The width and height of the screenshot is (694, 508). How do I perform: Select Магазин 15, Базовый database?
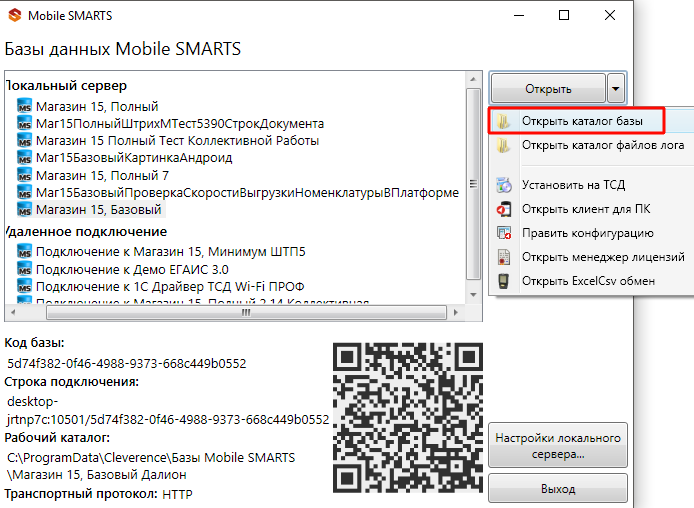click(x=99, y=210)
